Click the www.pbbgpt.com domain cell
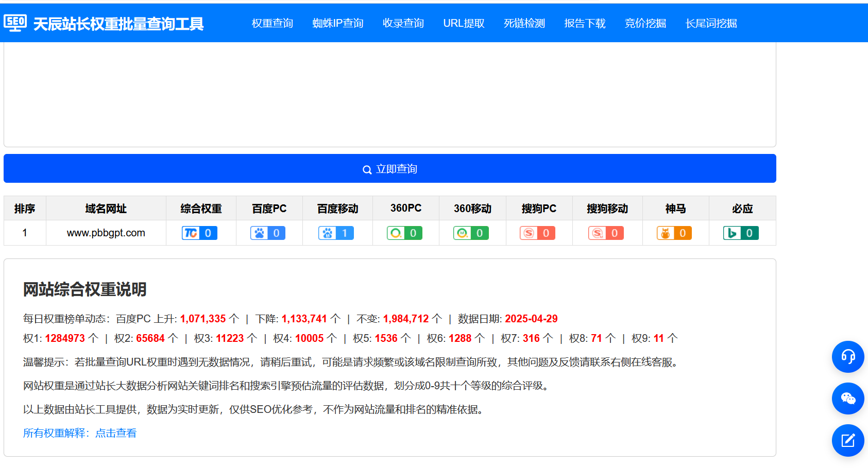Image resolution: width=868 pixels, height=468 pixels. (x=106, y=233)
